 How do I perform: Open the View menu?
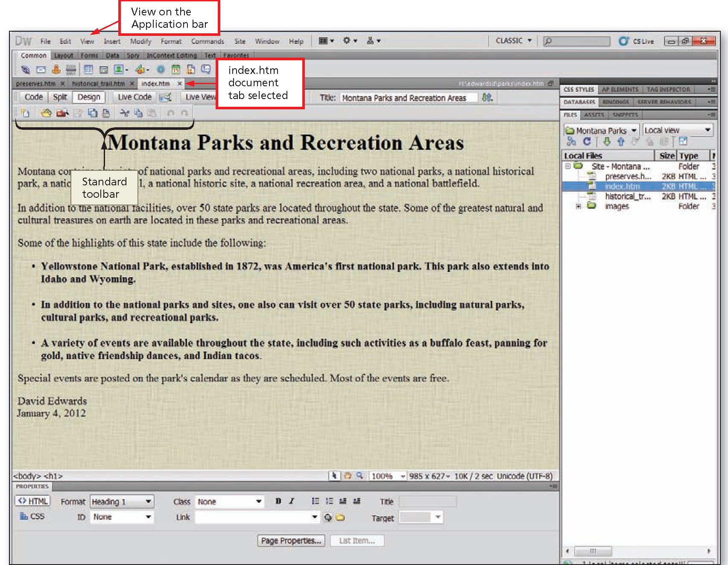(87, 41)
